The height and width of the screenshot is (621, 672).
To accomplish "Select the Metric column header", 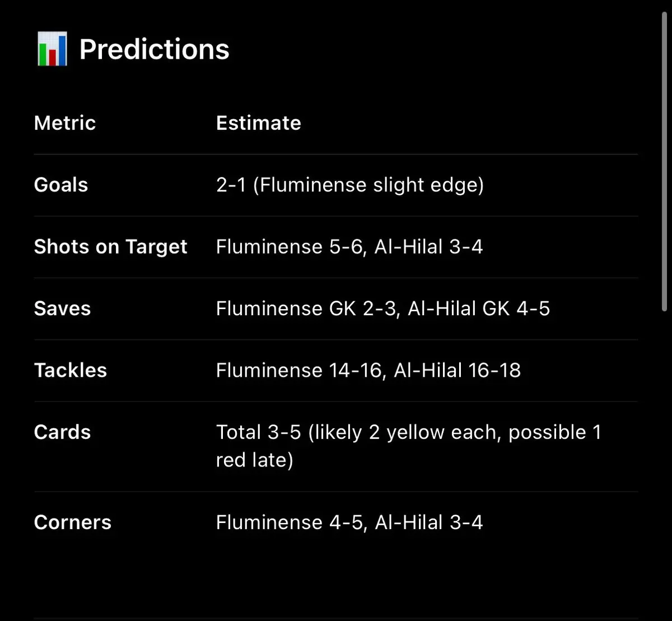I will pyautogui.click(x=65, y=123).
